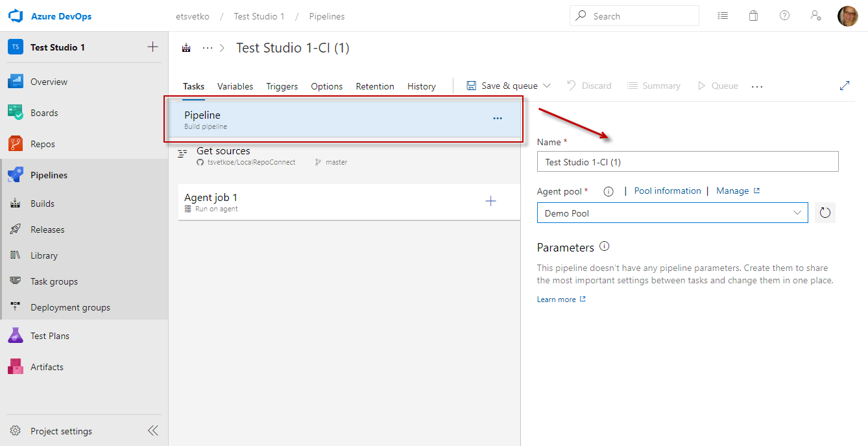
Task: Click the Discard button
Action: point(589,86)
